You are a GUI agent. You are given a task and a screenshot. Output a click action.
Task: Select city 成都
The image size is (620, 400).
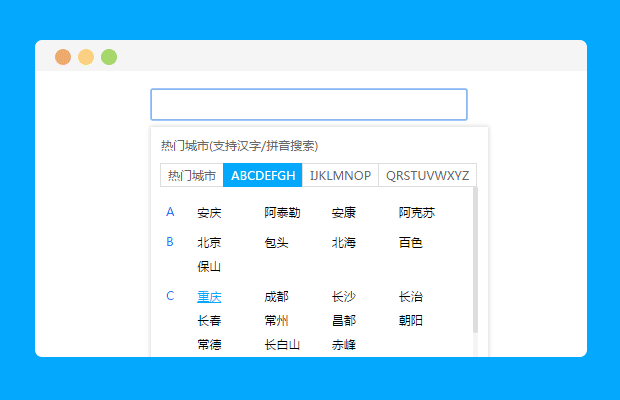click(276, 296)
